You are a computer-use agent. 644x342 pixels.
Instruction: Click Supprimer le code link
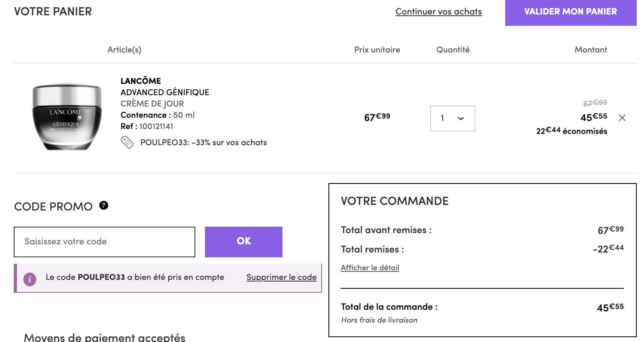pos(282,277)
